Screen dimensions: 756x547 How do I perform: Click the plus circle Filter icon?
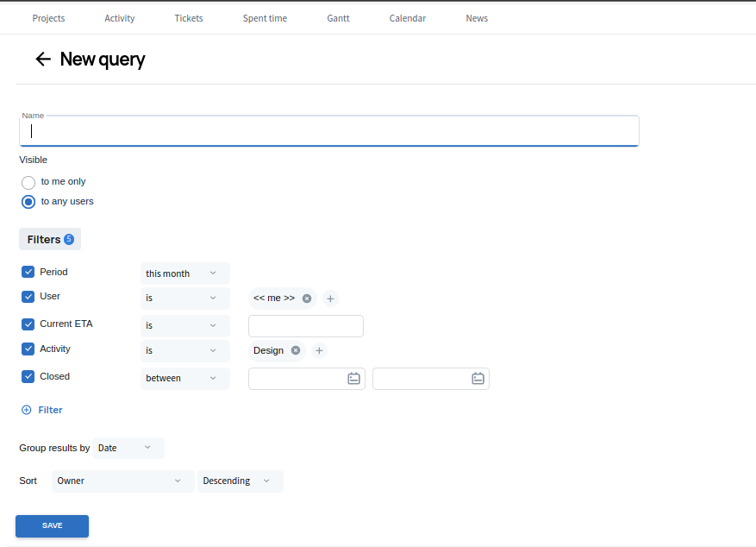click(26, 410)
